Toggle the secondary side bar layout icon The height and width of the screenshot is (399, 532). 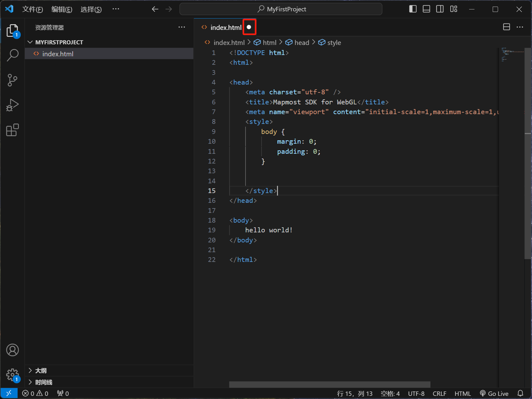(x=440, y=9)
